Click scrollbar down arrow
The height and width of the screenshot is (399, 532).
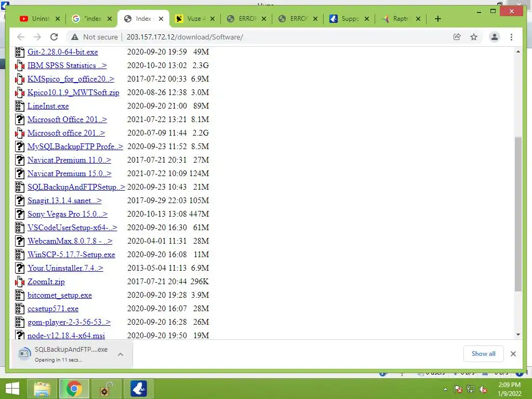pyautogui.click(x=518, y=335)
